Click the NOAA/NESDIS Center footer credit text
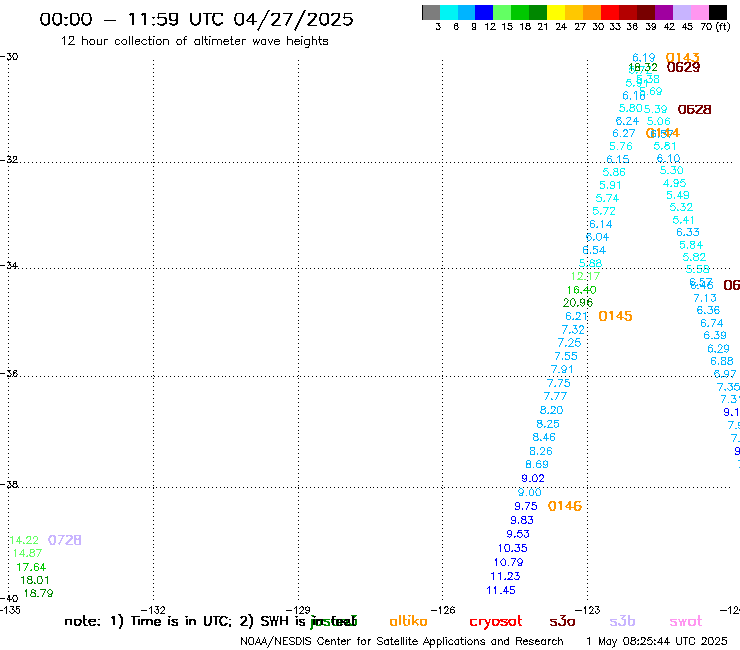The width and height of the screenshot is (740, 650). point(402,641)
